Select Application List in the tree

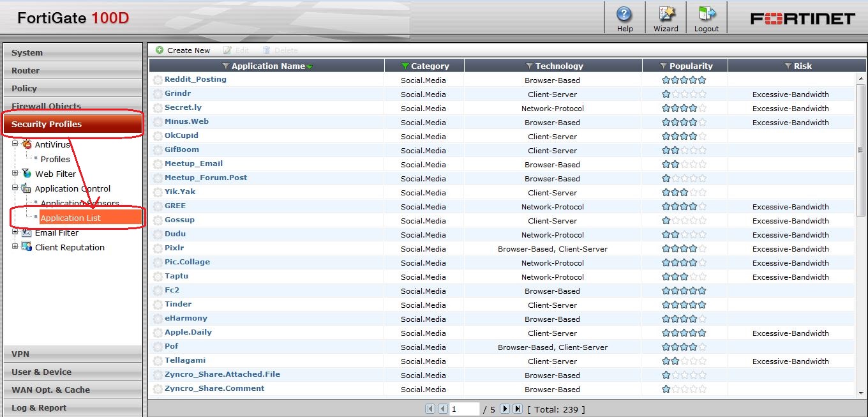click(x=90, y=218)
